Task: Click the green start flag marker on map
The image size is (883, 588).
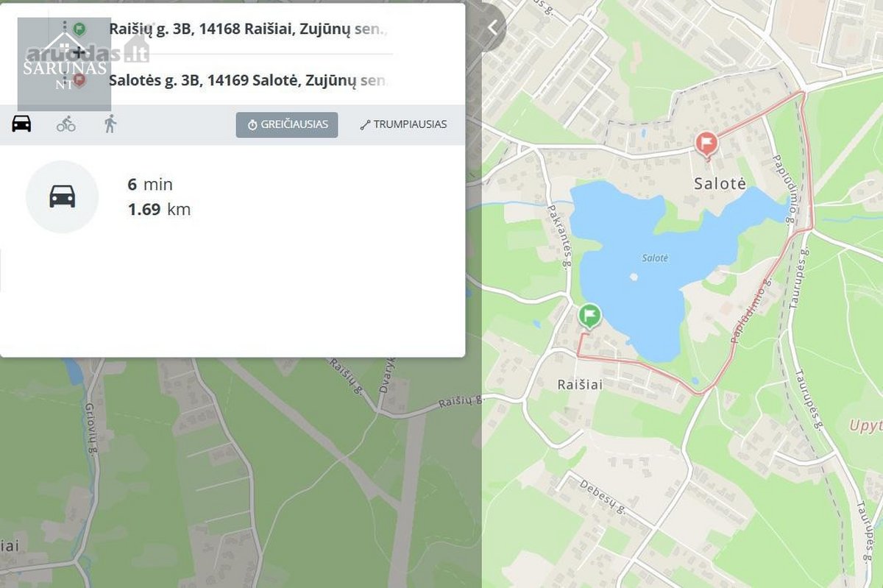Action: [x=589, y=316]
